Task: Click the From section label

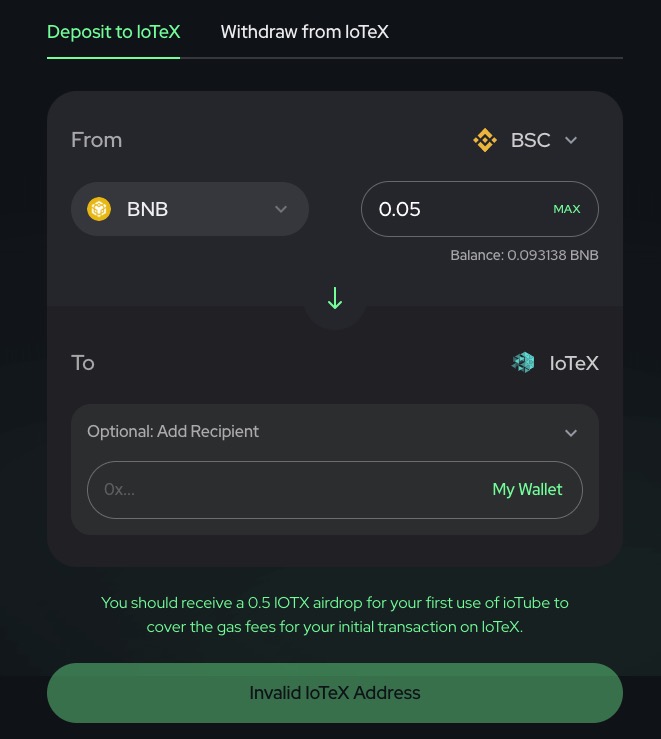Action: point(96,140)
